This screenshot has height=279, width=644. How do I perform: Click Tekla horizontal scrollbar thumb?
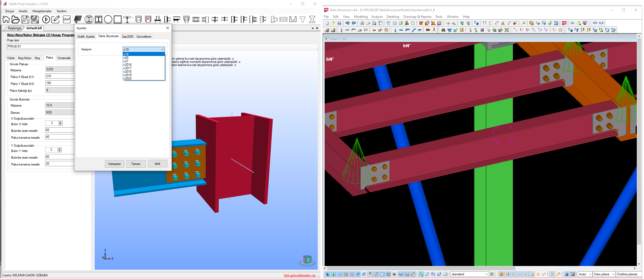click(421, 268)
